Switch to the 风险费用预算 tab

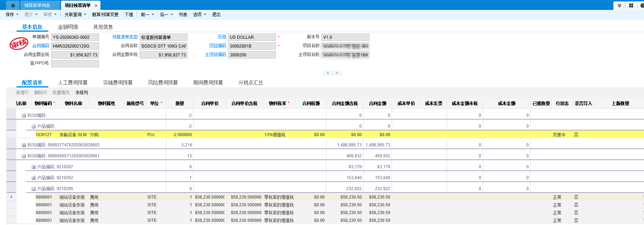163,83
